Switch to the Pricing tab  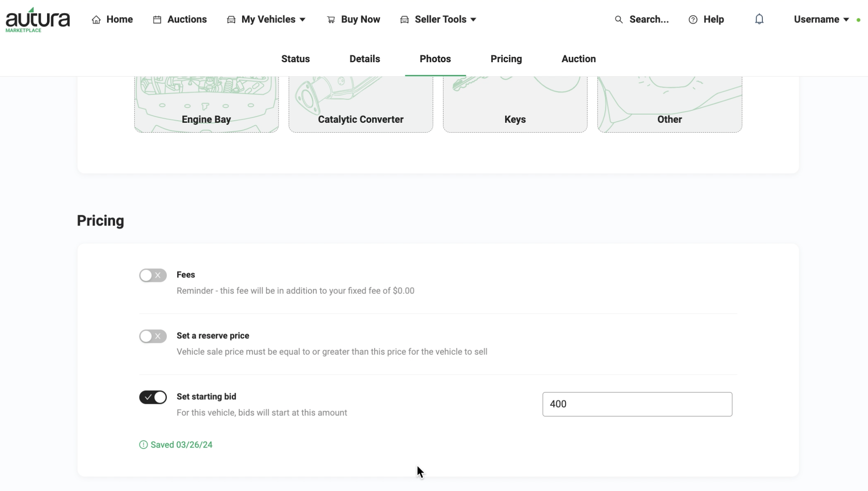pos(506,59)
